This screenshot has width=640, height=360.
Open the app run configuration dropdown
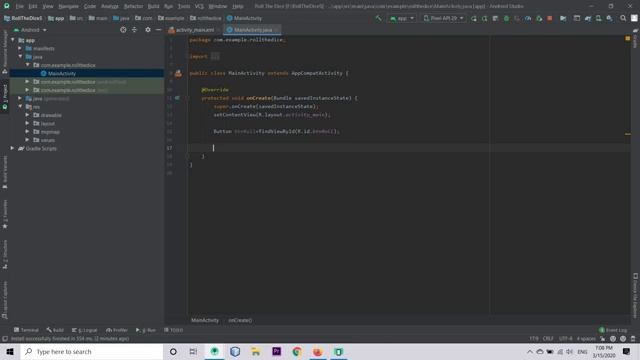(402, 18)
